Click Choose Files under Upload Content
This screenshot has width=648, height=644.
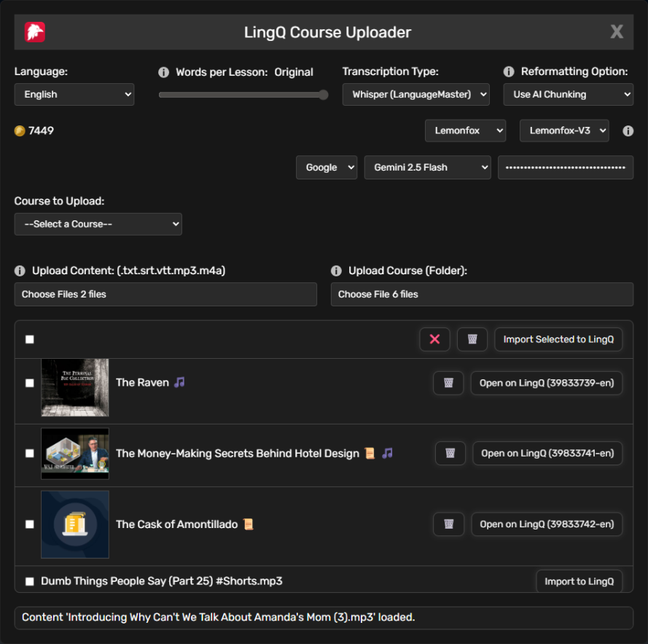click(x=165, y=294)
